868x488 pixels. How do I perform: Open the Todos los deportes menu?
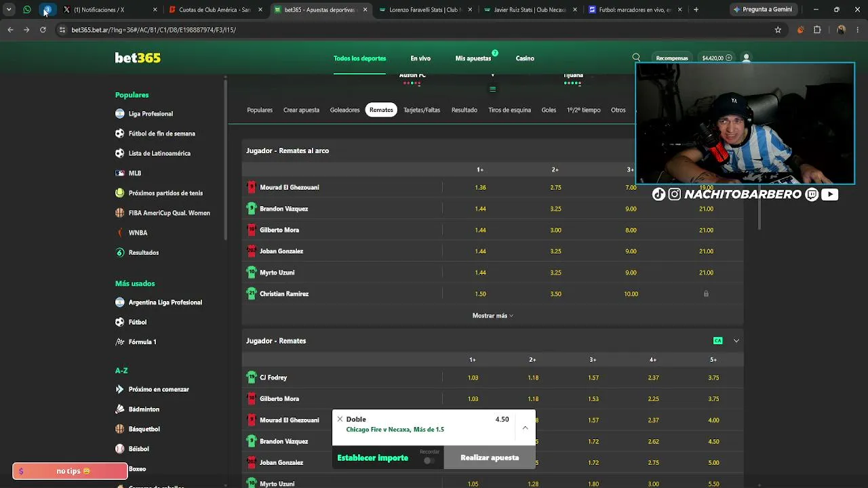(359, 58)
